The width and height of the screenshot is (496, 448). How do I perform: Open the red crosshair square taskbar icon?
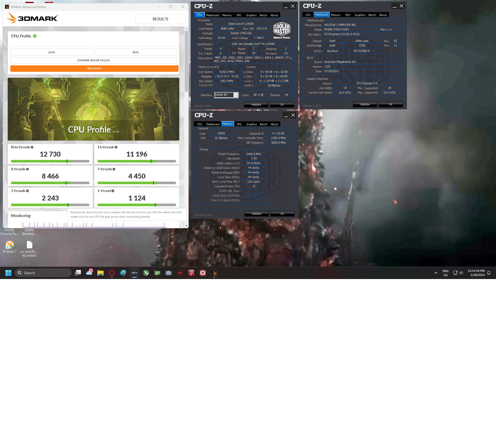(x=203, y=273)
